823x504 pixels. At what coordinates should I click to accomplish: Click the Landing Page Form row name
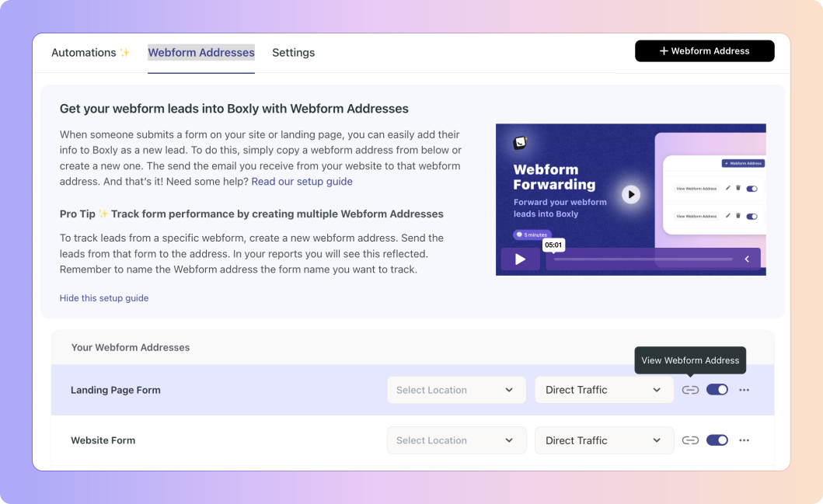tap(116, 390)
